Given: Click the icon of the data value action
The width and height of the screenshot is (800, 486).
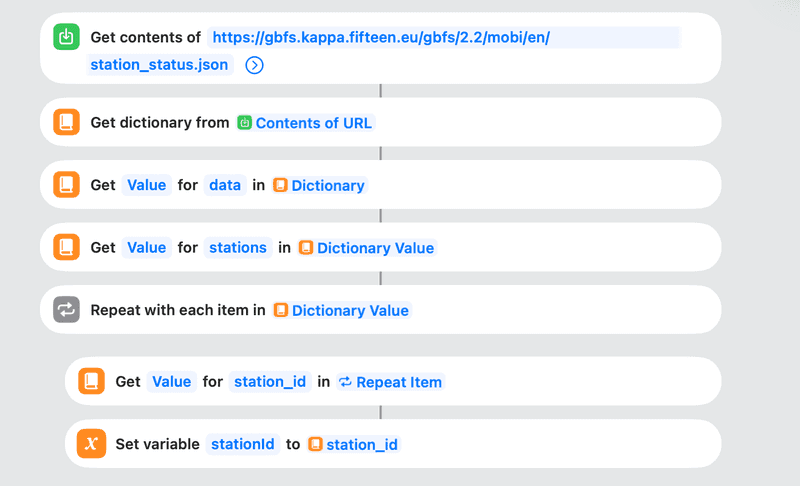Looking at the screenshot, I should tap(66, 185).
